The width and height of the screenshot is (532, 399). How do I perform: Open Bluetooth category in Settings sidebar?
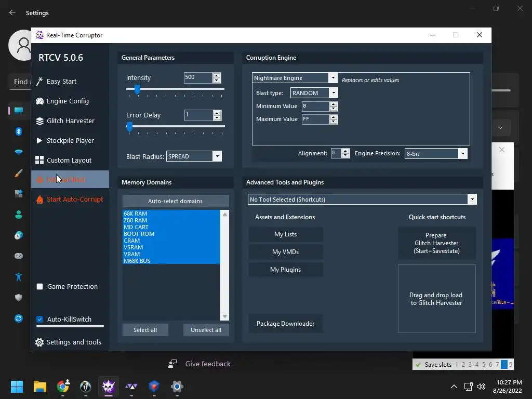pyautogui.click(x=19, y=131)
